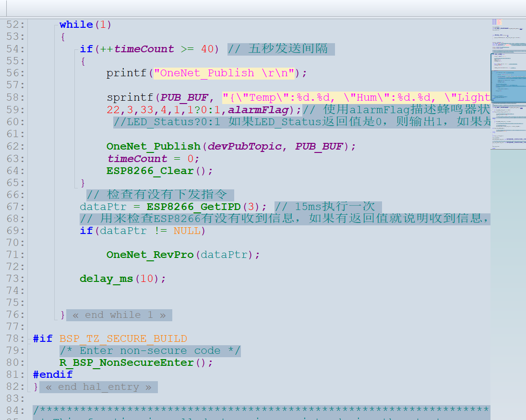This screenshot has width=526, height=420.
Task: Click the number 40 in the if condition
Action: pos(207,49)
